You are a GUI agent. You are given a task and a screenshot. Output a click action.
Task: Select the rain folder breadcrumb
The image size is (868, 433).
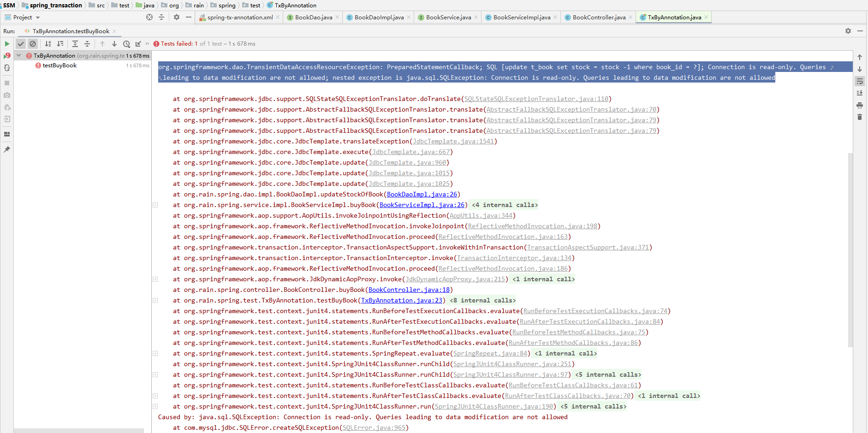(x=199, y=6)
